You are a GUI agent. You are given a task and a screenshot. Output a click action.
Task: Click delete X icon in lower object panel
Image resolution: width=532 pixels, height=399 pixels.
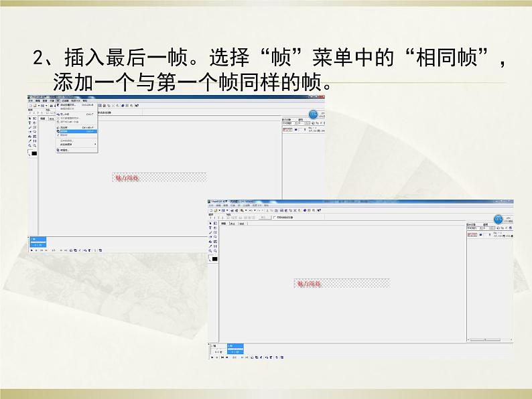pyautogui.click(x=506, y=228)
